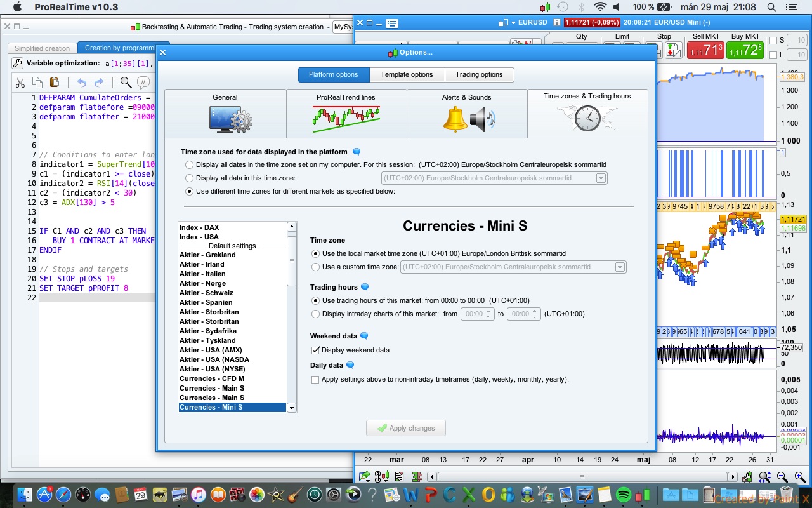Click the chart scrollbar right arrow
The image size is (812, 508).
coord(733,477)
